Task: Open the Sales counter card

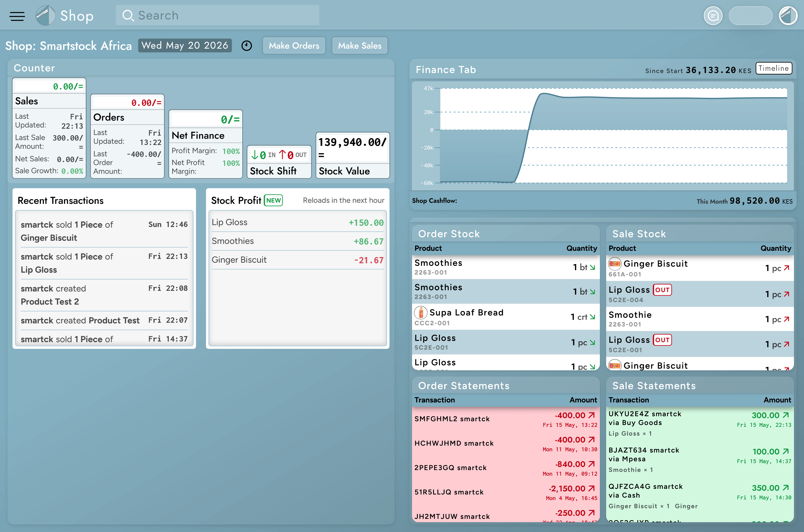Action: pyautogui.click(x=49, y=128)
